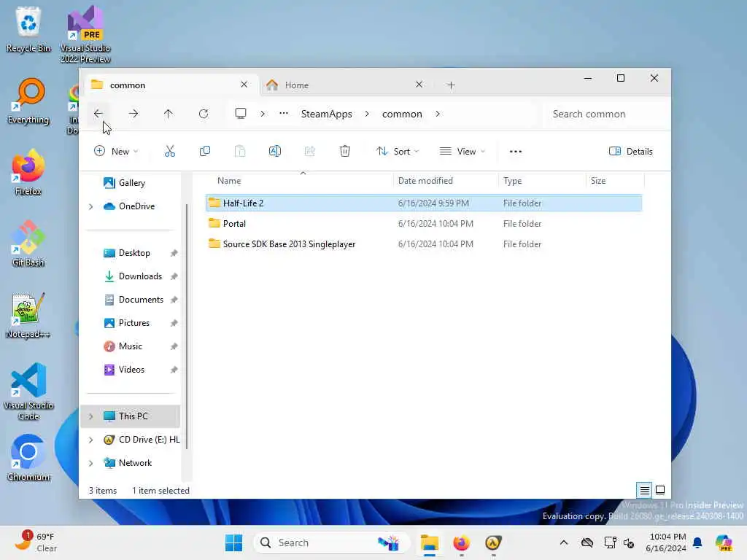Go up one folder level
747x560 pixels.
[169, 114]
